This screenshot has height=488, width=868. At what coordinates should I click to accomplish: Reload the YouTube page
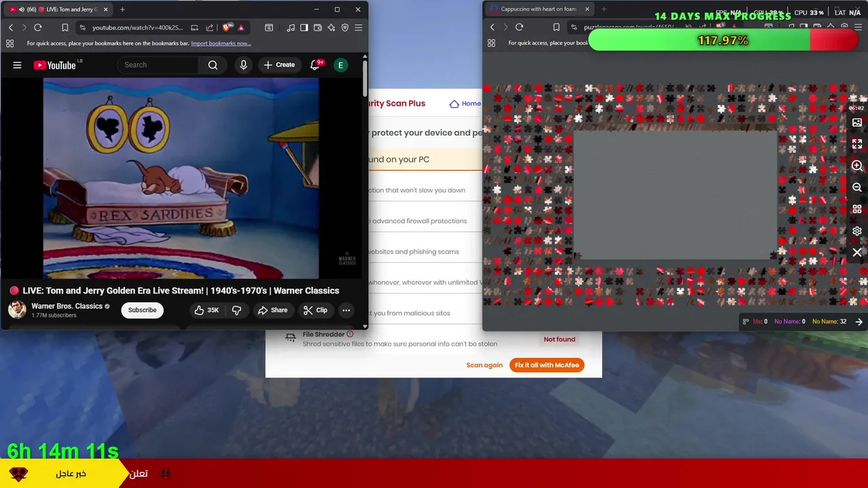coord(38,28)
